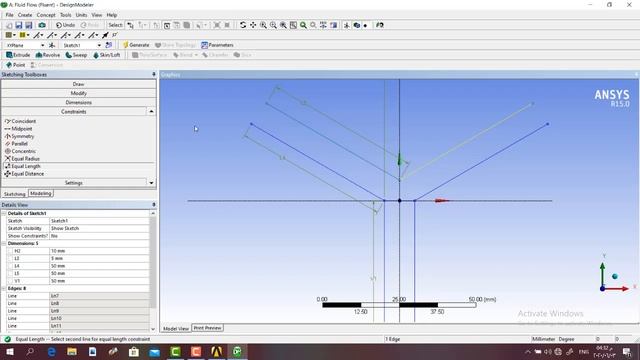Tick the V1 dimension parameter checkbox
Viewport: 640px width, 360px height.
pos(11,281)
